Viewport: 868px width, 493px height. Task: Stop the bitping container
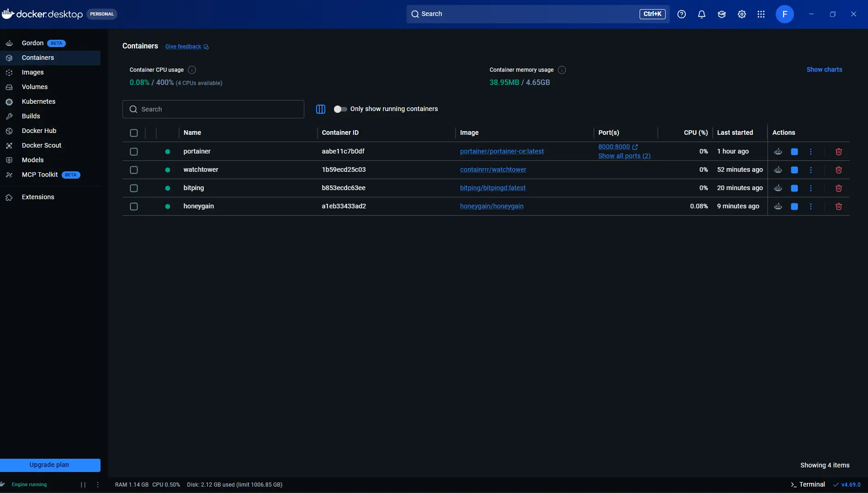(794, 188)
